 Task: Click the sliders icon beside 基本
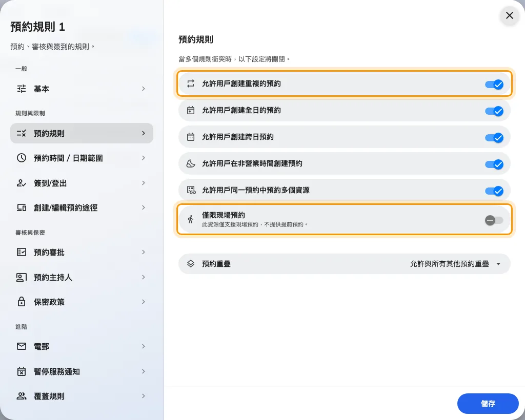point(22,89)
